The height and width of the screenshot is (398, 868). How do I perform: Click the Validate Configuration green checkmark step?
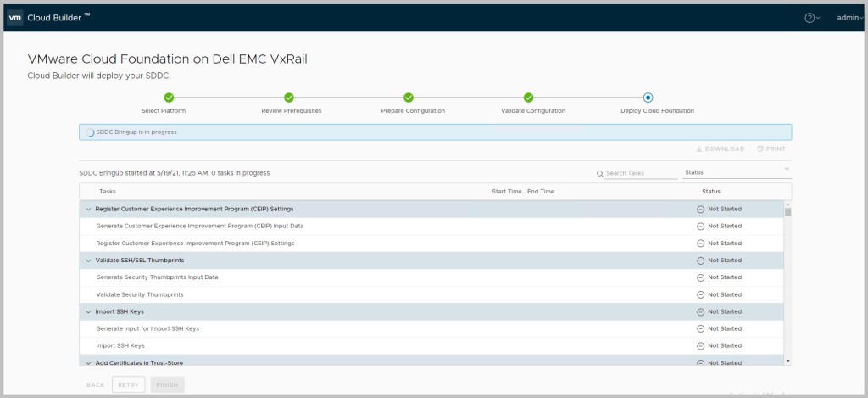tap(528, 98)
